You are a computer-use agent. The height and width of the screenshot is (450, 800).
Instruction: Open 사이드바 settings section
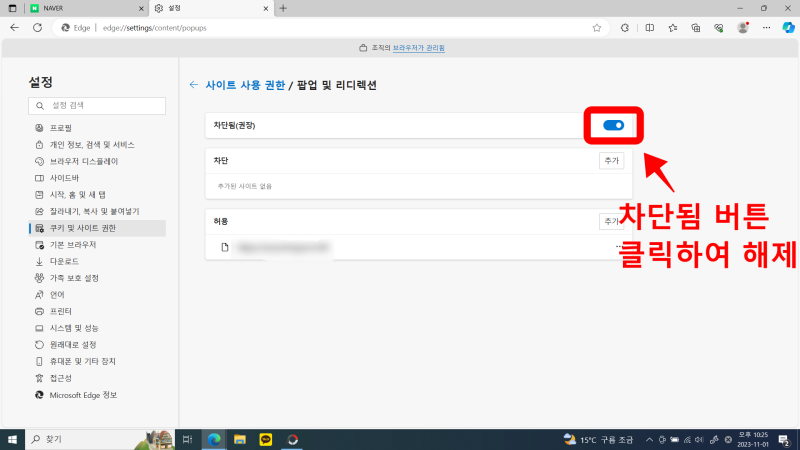click(x=97, y=178)
